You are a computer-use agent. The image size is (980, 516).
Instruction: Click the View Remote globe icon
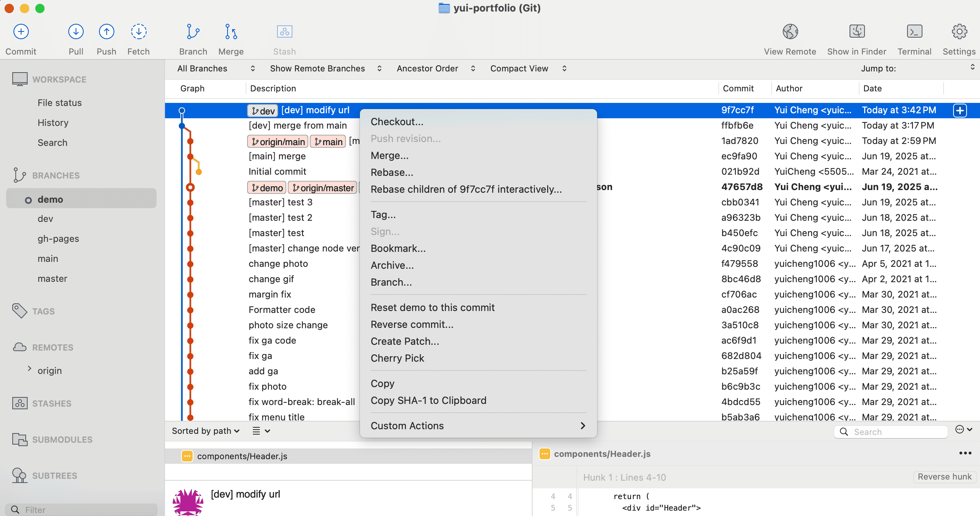pyautogui.click(x=790, y=32)
